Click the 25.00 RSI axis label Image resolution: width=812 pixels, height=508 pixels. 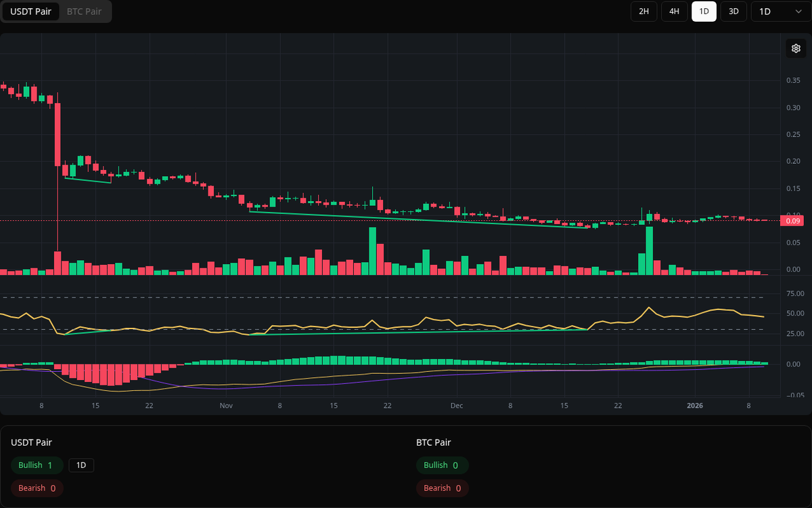tap(795, 334)
